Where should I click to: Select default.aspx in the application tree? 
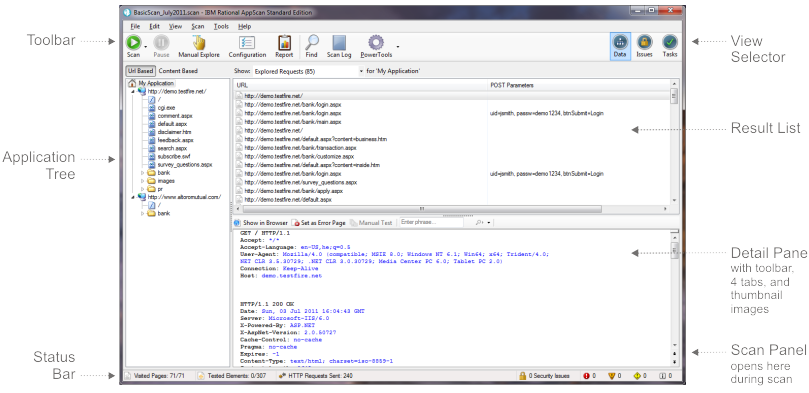point(168,124)
